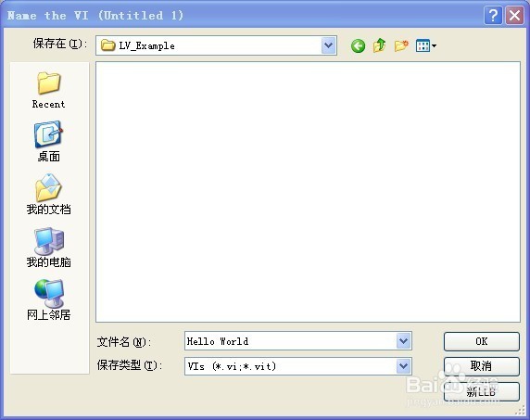Click the 取消 cancel button
The width and height of the screenshot is (530, 420).
point(481,366)
